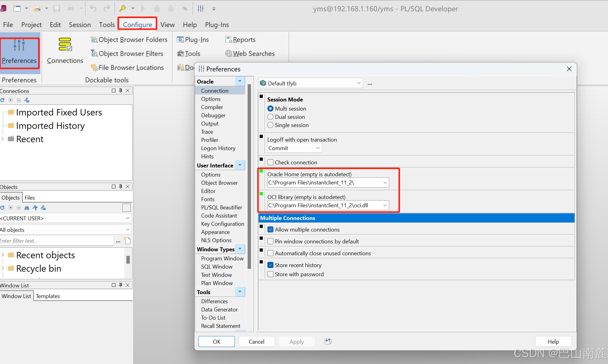Collapse the Window Types section arrow
This screenshot has height=364, width=608.
point(240,249)
